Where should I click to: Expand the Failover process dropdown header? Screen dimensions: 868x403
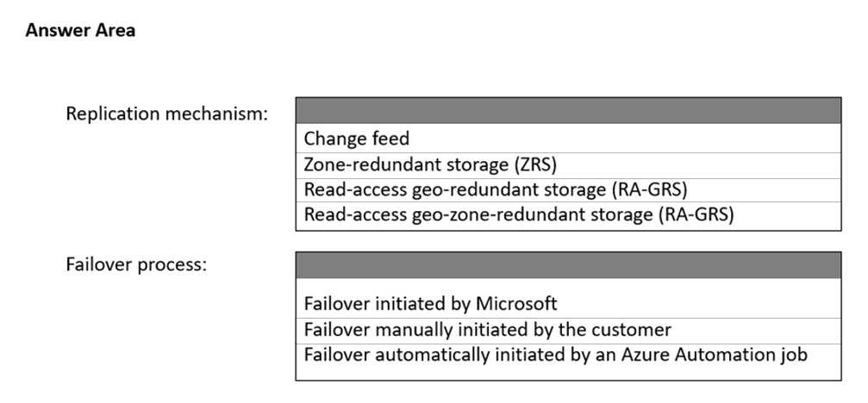coord(568,264)
